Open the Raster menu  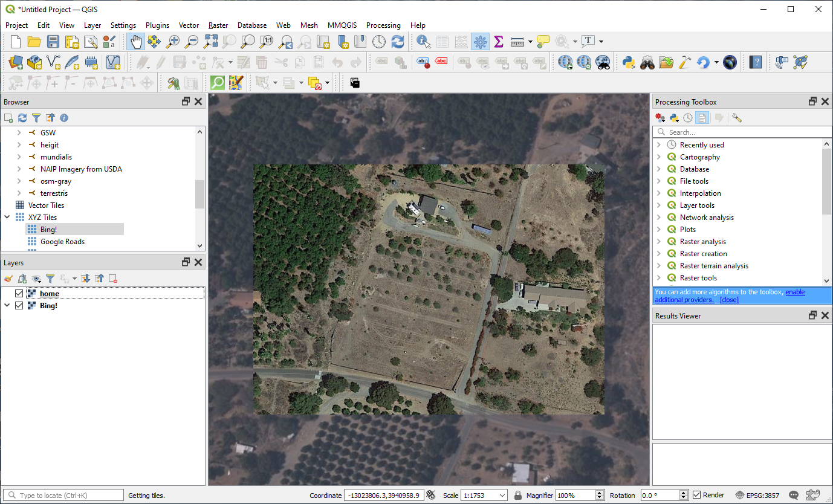click(218, 25)
